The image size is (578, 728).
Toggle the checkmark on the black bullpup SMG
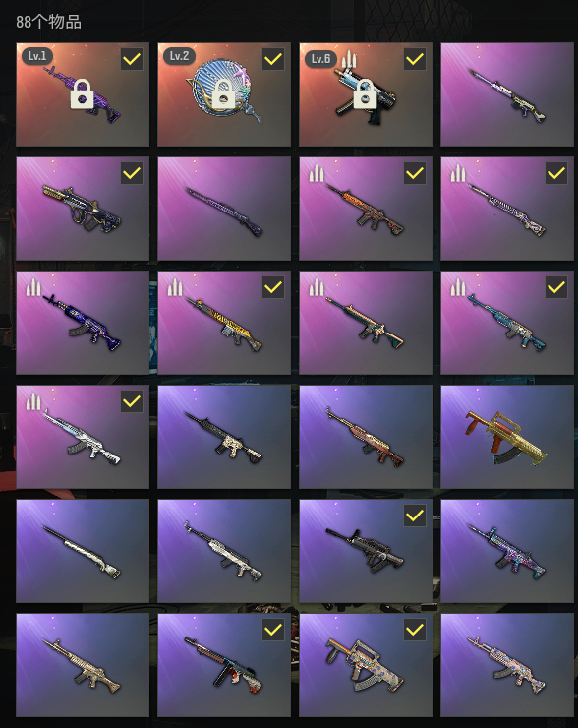coord(415,516)
